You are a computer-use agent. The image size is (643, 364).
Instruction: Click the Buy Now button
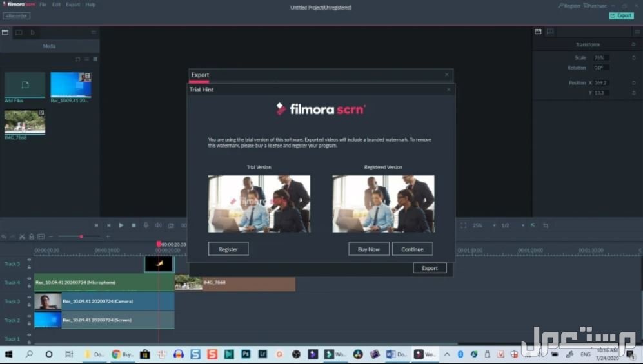point(369,249)
